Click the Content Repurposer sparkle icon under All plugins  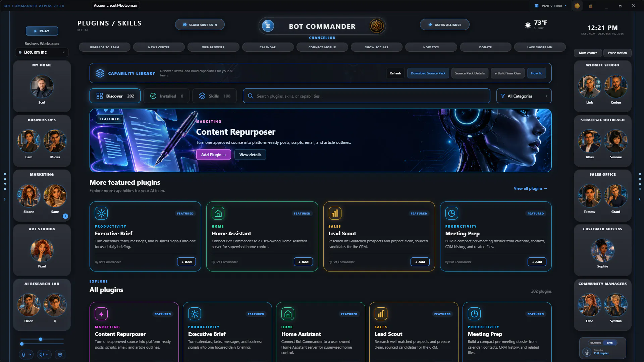tap(101, 314)
